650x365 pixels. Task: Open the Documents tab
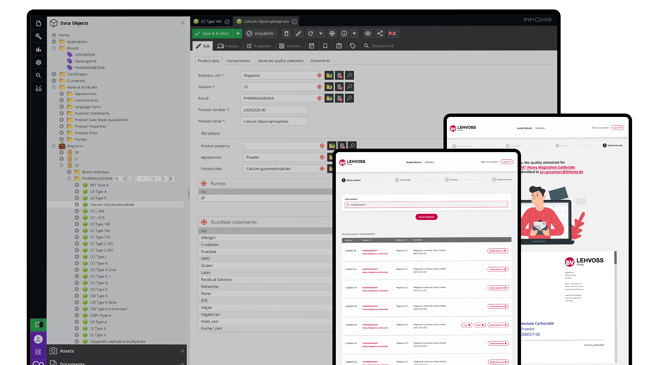click(320, 61)
